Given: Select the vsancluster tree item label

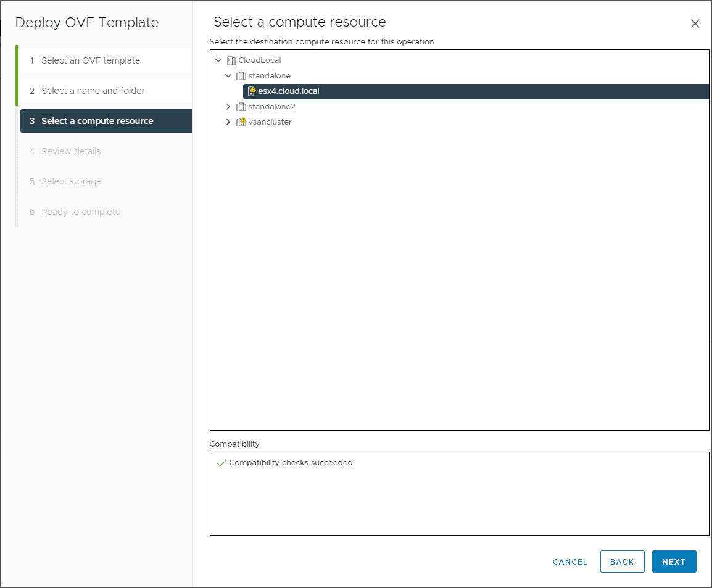Looking at the screenshot, I should pyautogui.click(x=270, y=122).
